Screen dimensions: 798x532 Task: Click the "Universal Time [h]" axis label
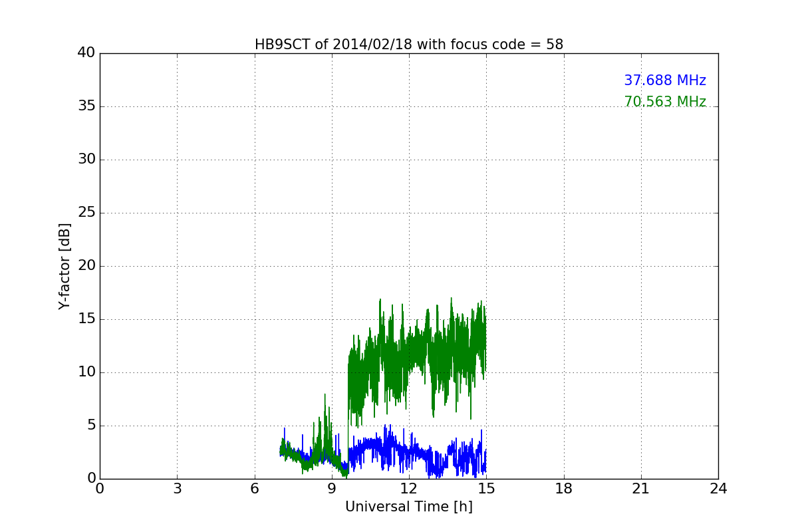409,507
